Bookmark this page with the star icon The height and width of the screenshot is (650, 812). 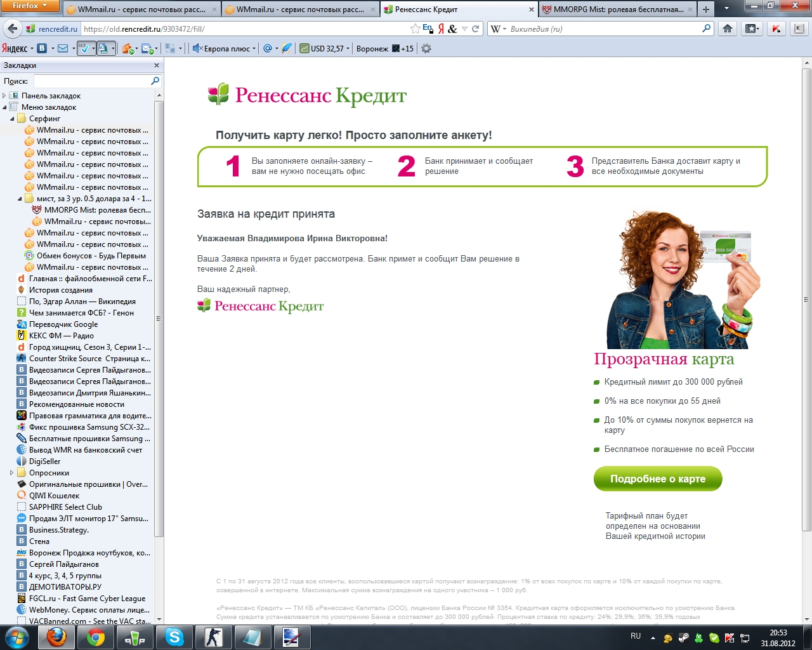(415, 29)
